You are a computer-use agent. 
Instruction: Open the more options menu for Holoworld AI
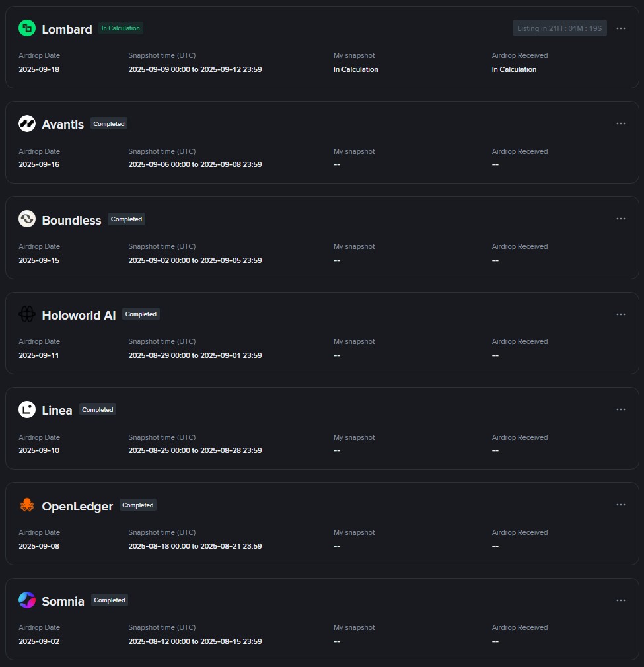click(621, 314)
